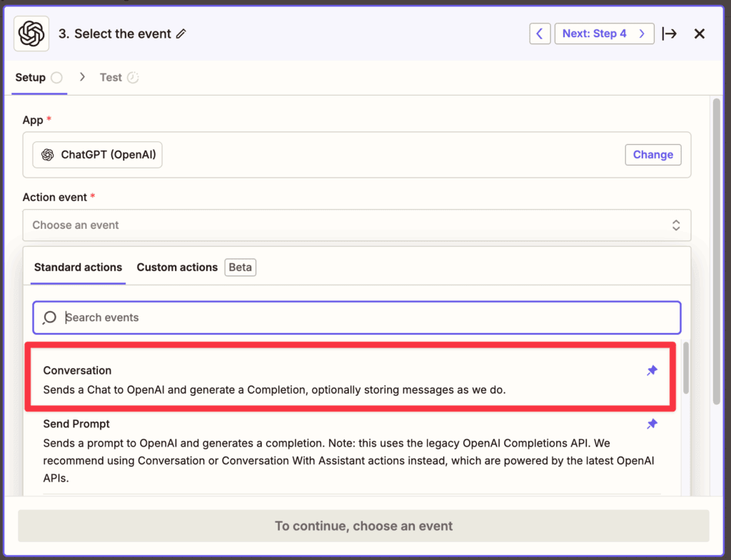Close the step editor panel

pos(700,34)
